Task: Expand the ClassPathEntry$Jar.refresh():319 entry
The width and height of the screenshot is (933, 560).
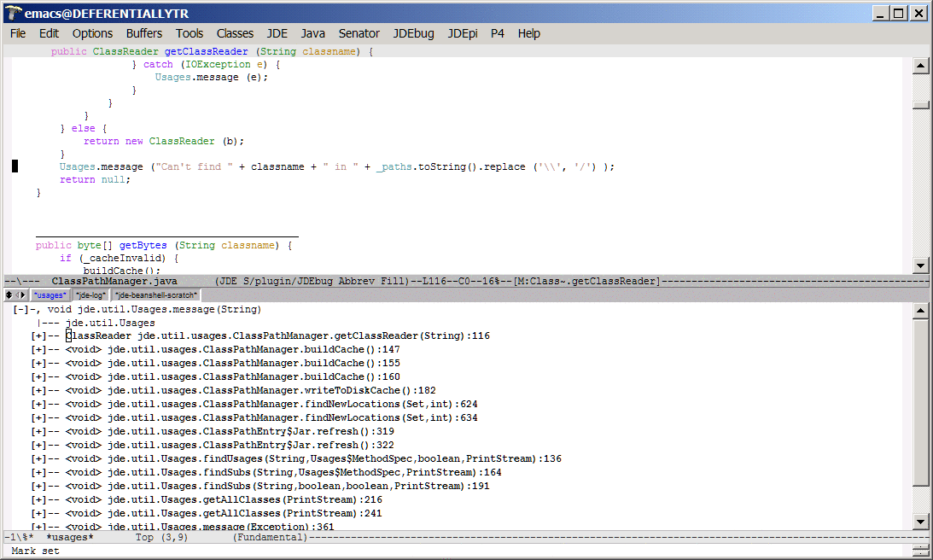Action: point(38,432)
